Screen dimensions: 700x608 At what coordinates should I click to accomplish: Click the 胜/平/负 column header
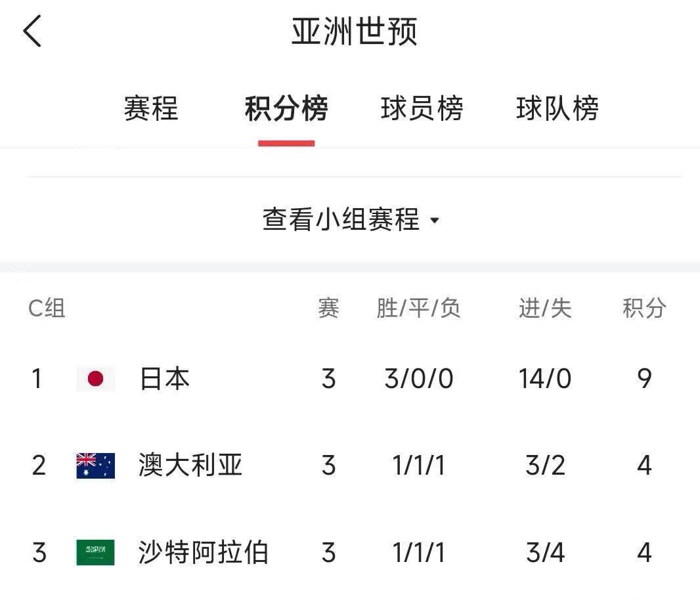(418, 308)
